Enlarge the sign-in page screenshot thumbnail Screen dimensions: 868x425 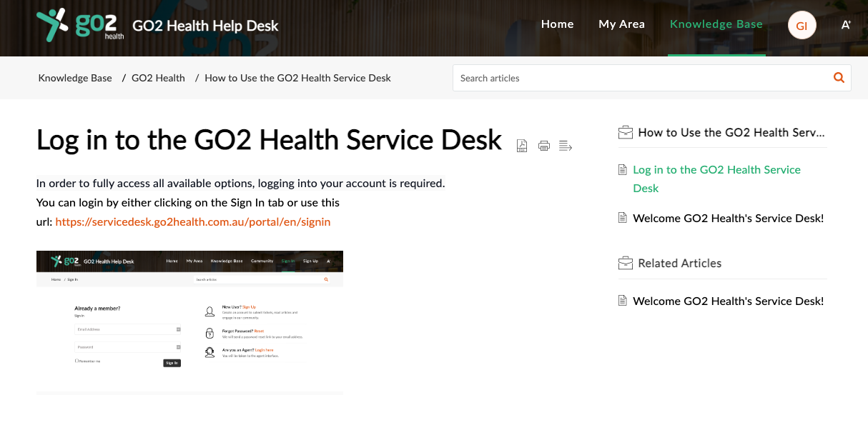[x=189, y=322]
